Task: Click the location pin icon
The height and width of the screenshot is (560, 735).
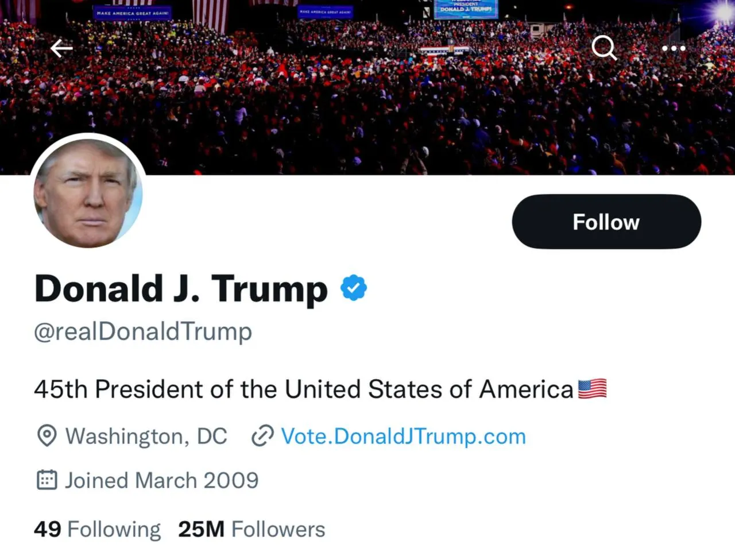Action: [x=47, y=436]
